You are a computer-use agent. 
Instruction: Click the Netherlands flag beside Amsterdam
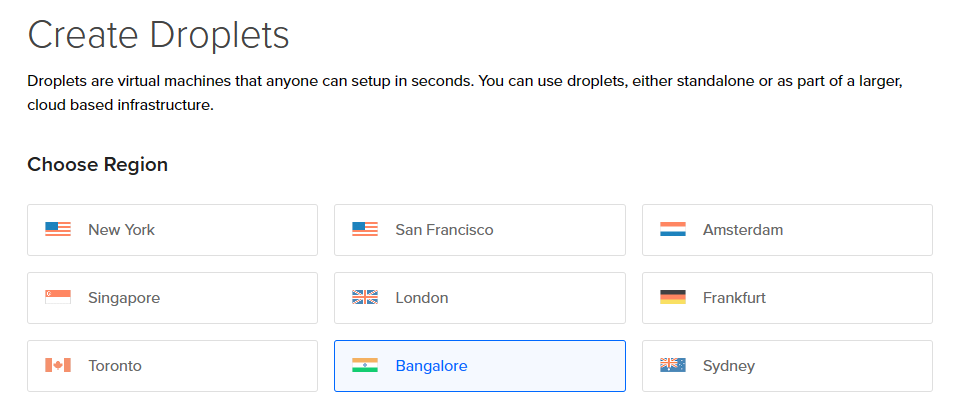(673, 230)
